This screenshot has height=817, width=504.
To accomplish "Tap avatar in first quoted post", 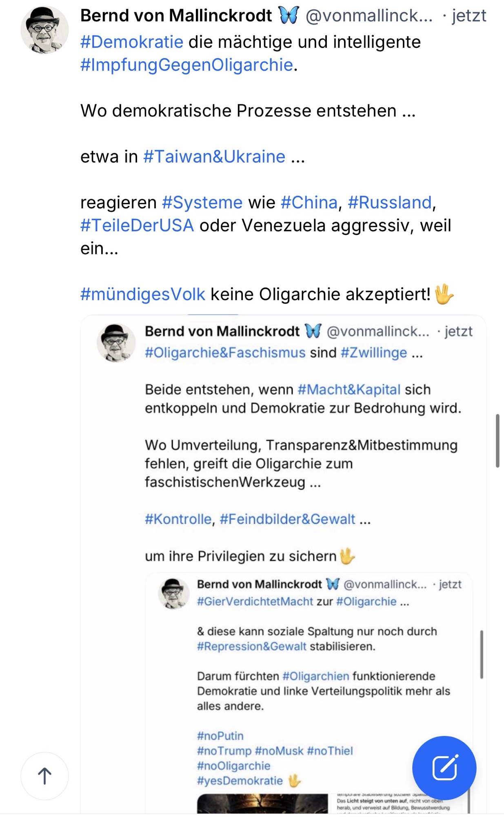I will (116, 343).
